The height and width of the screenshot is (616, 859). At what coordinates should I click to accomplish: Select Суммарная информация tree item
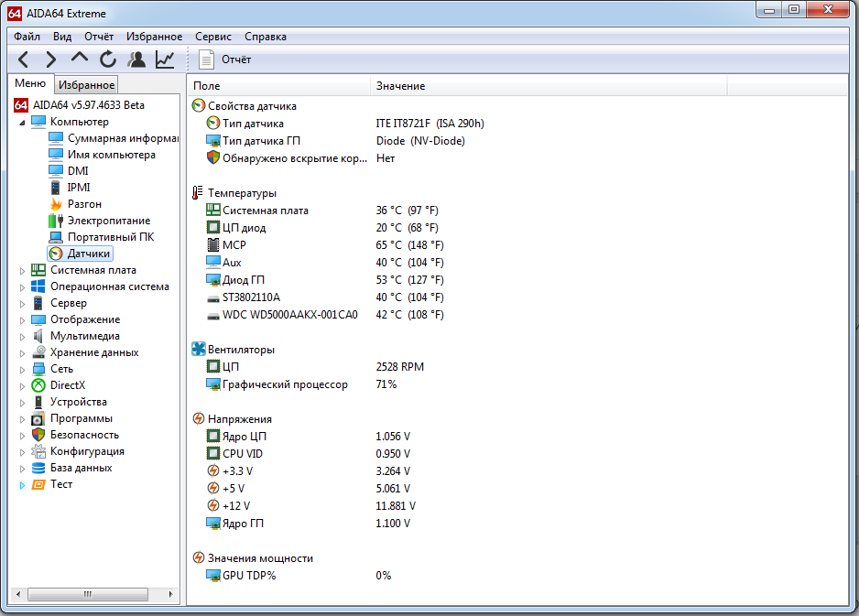[122, 138]
